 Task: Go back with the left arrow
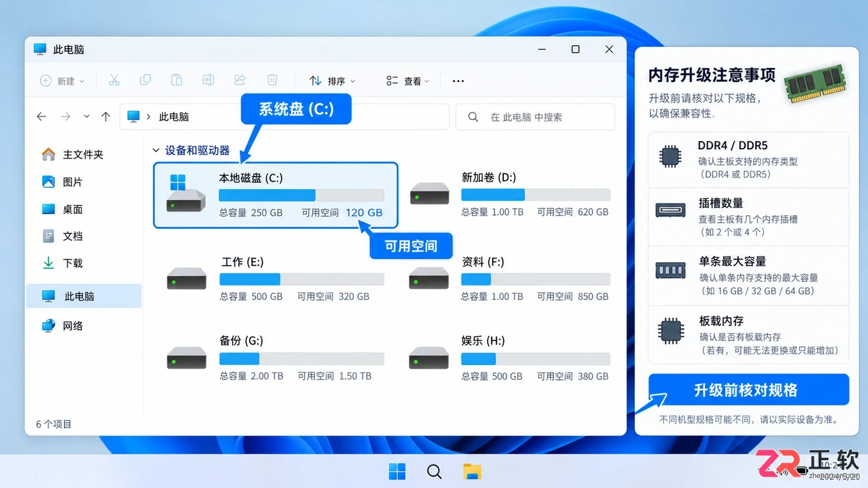[42, 117]
